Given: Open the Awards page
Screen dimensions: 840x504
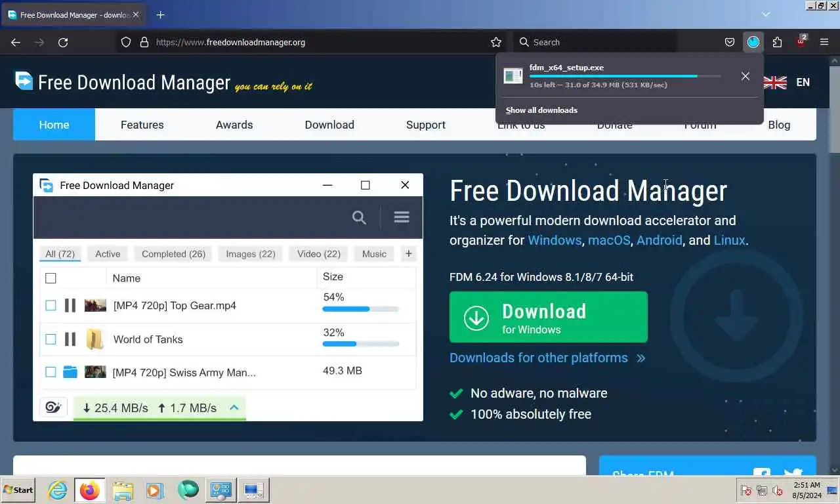Looking at the screenshot, I should pos(234,125).
